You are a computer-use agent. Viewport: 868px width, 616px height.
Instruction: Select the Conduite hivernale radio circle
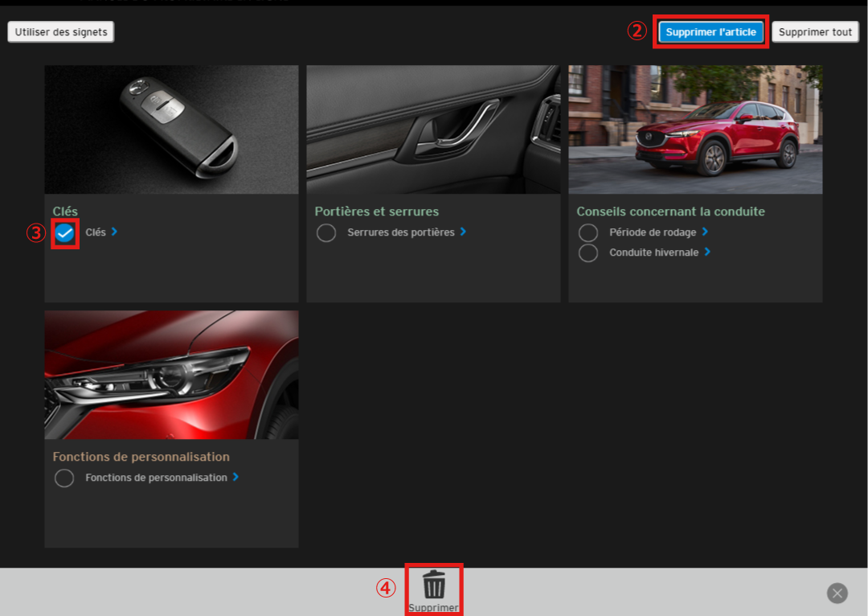(x=588, y=253)
